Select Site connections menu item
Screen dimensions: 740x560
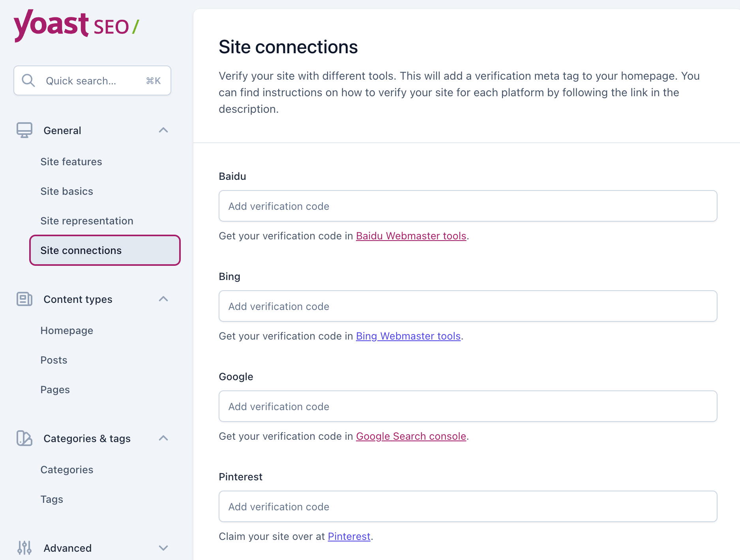[105, 250]
